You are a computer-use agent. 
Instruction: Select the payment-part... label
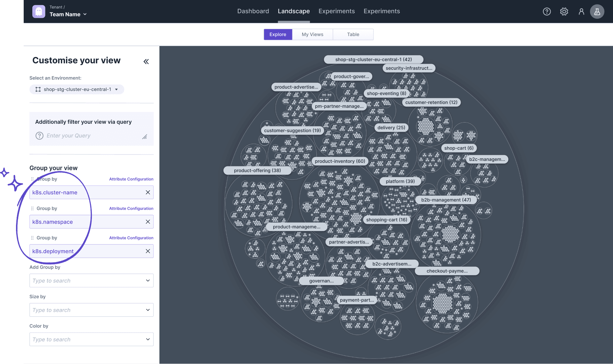(357, 300)
